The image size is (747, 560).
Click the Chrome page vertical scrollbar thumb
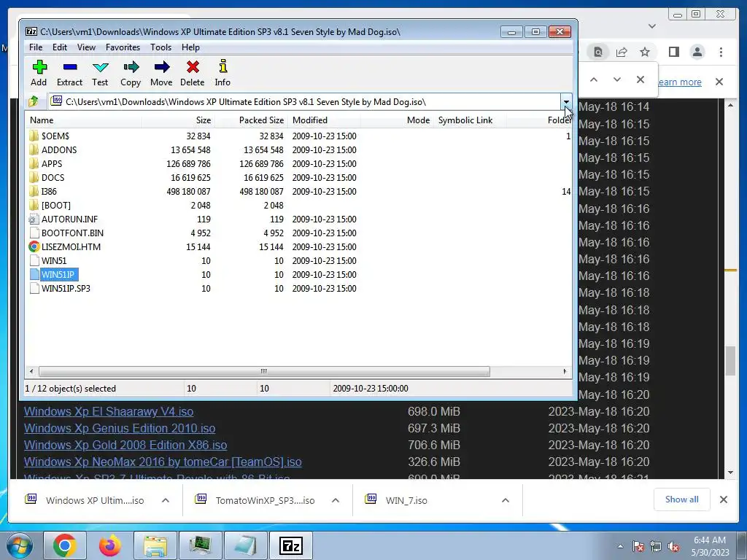click(x=731, y=362)
